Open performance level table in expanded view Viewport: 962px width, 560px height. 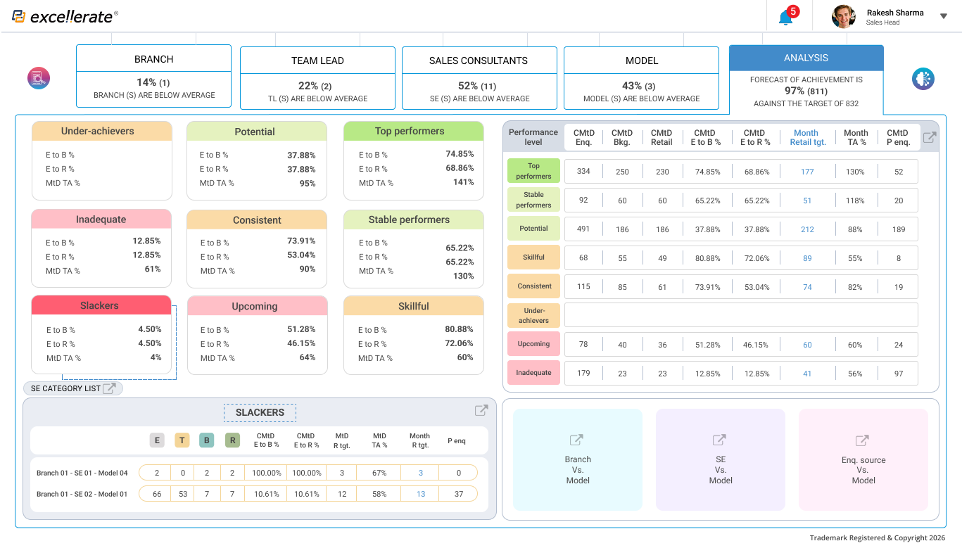click(930, 138)
